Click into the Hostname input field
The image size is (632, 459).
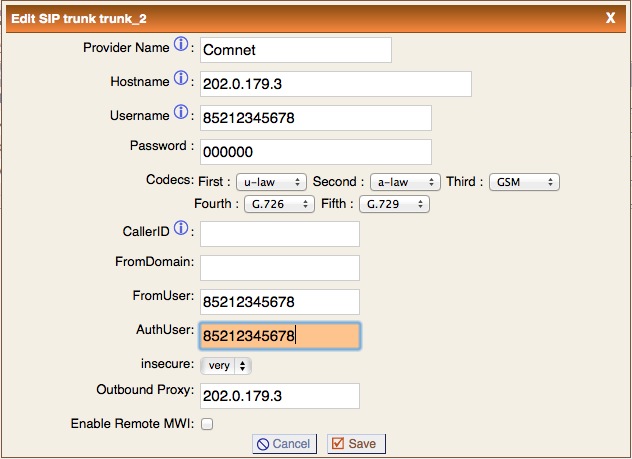point(335,84)
